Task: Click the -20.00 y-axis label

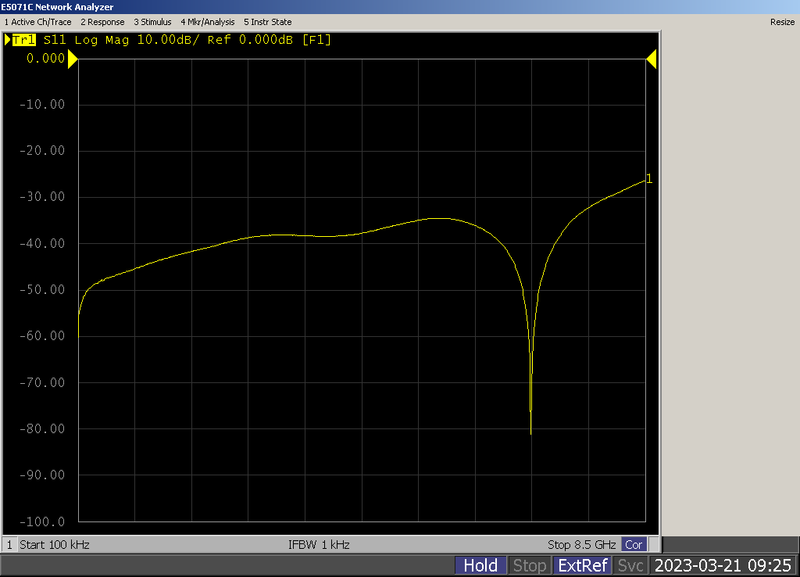Action: tap(42, 150)
